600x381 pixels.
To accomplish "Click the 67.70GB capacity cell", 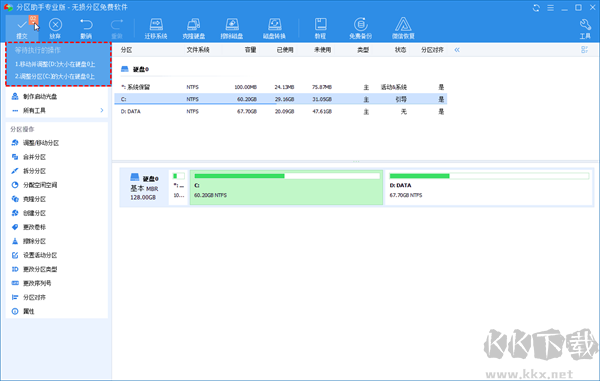I will tap(247, 112).
